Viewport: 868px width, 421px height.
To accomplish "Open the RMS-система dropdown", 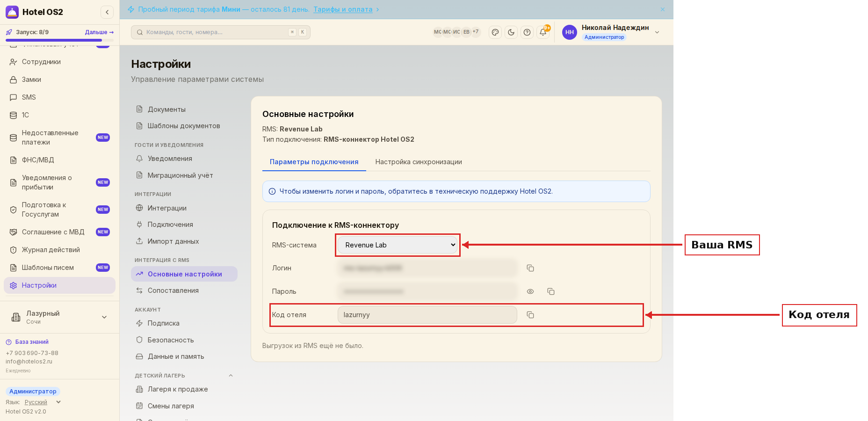I will (x=398, y=245).
